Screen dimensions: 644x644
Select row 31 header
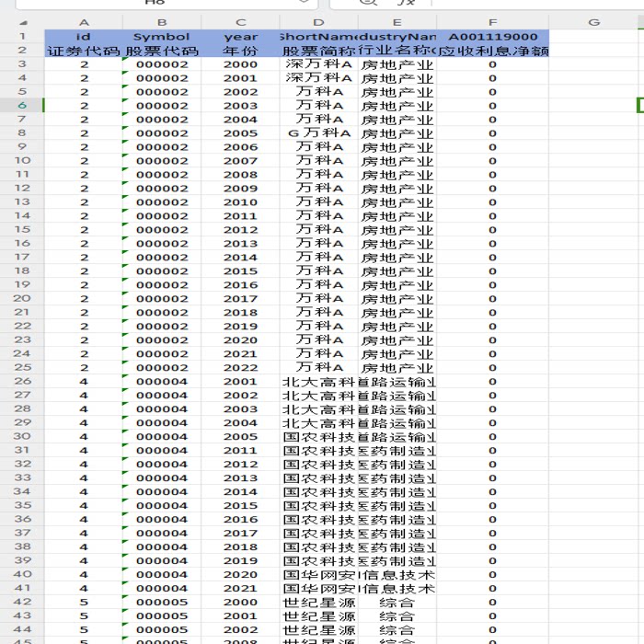point(22,450)
